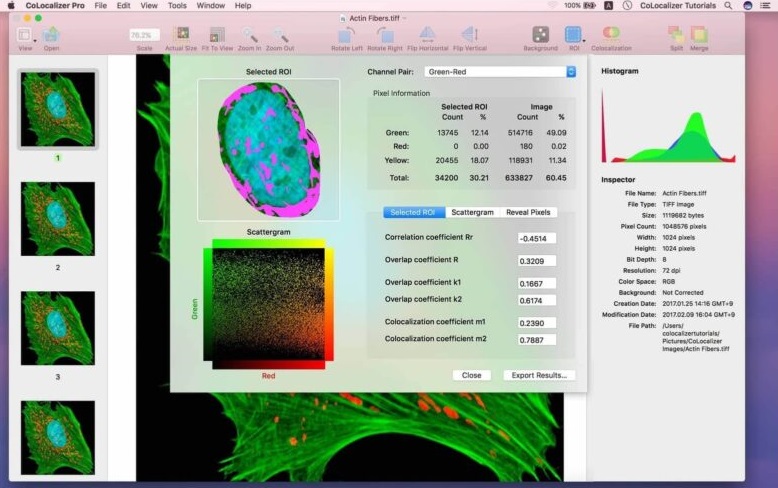
Task: Open Spotlight search in menu bar
Action: click(728, 5)
